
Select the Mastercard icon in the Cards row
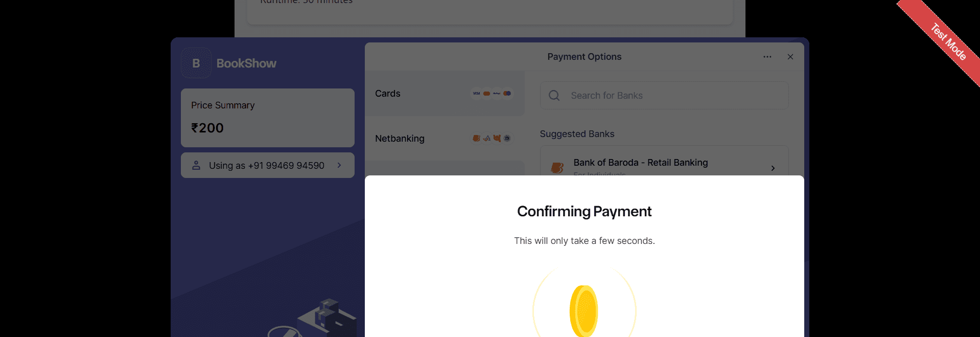pos(486,94)
